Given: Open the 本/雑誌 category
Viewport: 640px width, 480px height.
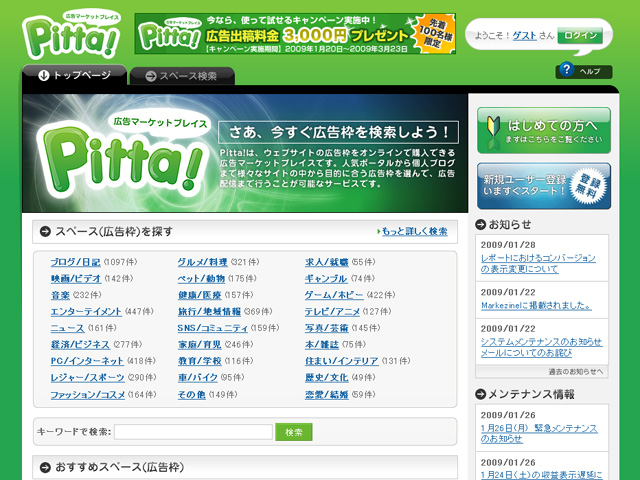Looking at the screenshot, I should point(322,344).
